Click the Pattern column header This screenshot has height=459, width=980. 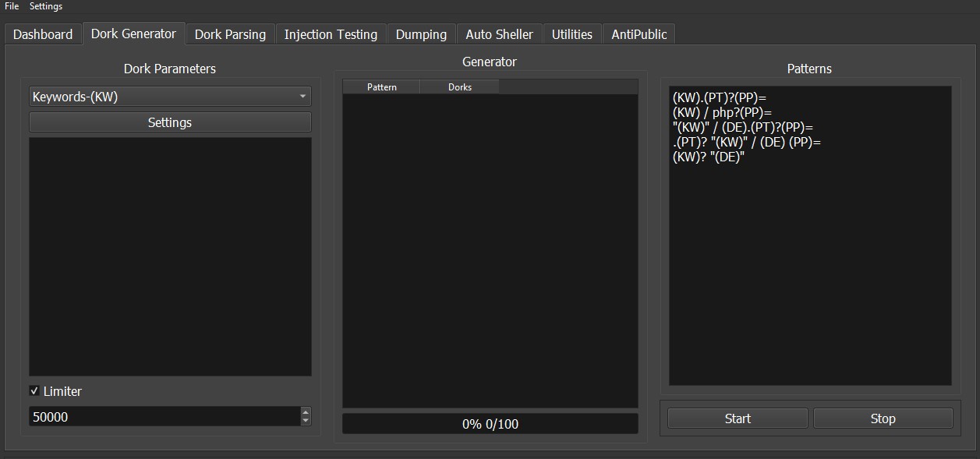click(381, 87)
